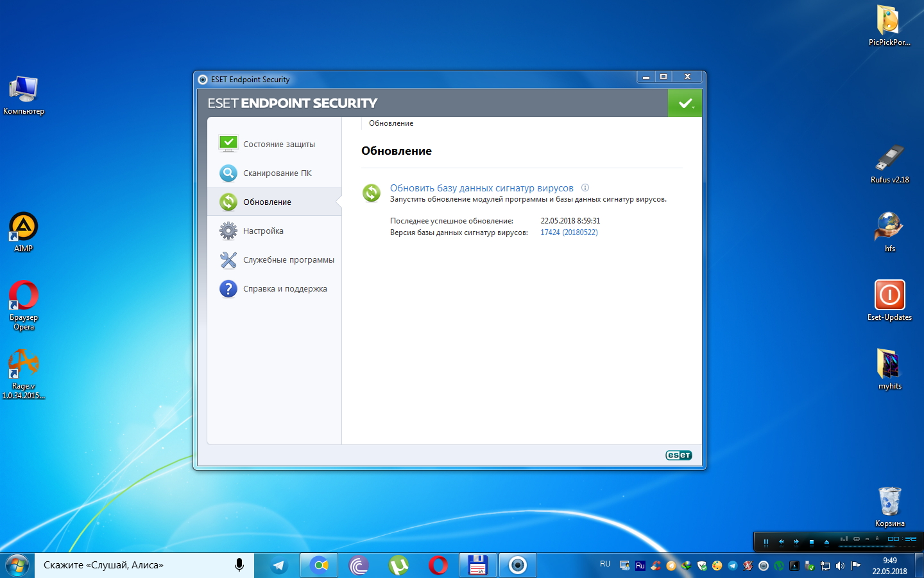Image resolution: width=924 pixels, height=578 pixels.
Task: Open the colorful search browser taskbar button
Action: click(x=319, y=566)
